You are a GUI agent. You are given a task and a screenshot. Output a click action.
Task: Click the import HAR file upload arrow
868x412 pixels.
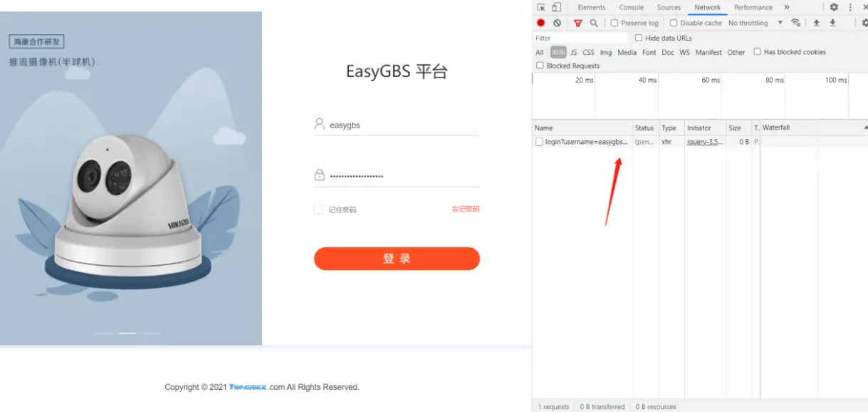(816, 23)
